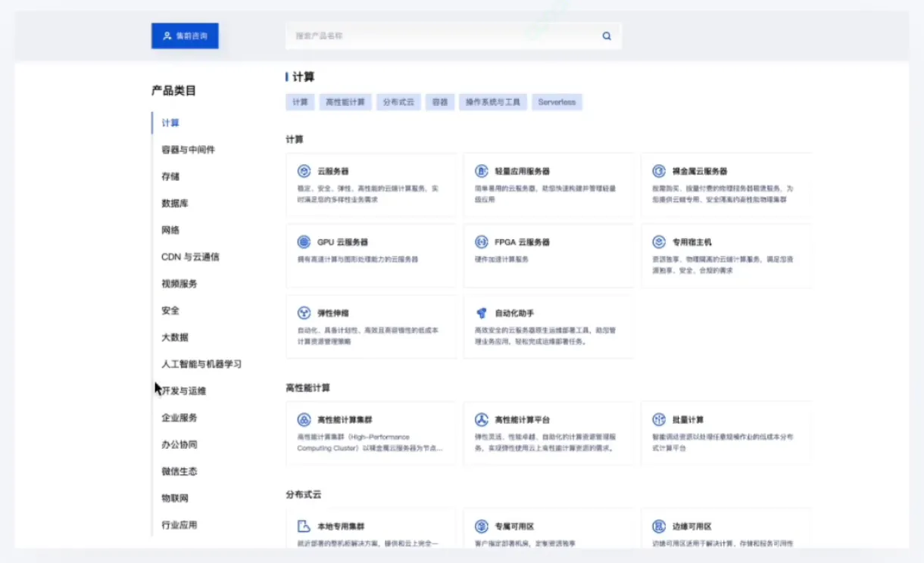Select the 分布式云 filter tag
Viewport: 924px width, 563px height.
[398, 102]
